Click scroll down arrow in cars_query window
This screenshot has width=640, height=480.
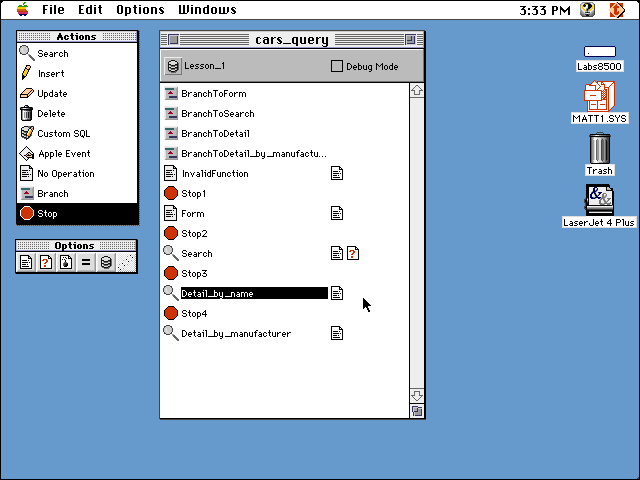pos(417,396)
